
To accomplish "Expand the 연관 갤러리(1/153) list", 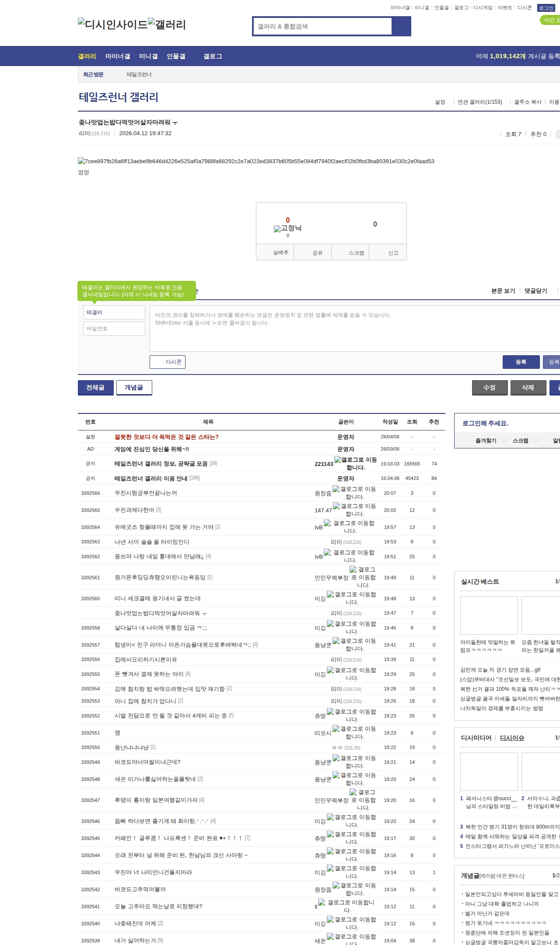I will coord(479,102).
